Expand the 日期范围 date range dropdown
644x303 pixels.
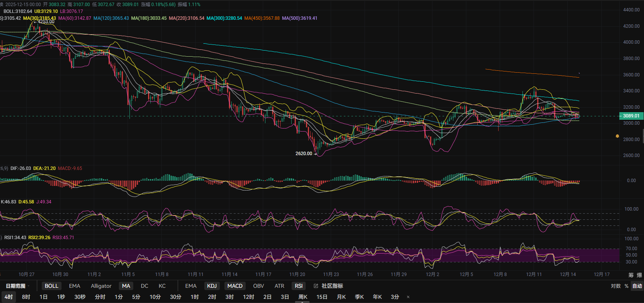click(x=17, y=286)
